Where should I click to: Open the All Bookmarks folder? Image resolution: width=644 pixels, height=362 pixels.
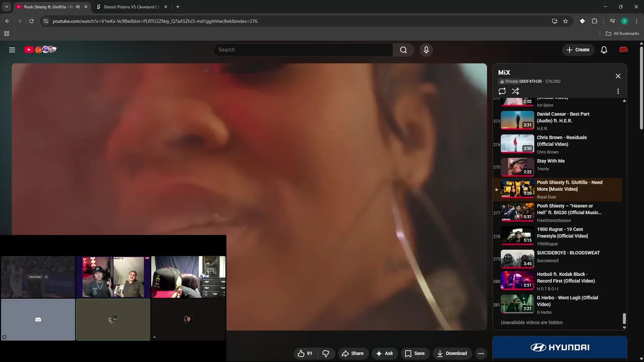coord(622,34)
